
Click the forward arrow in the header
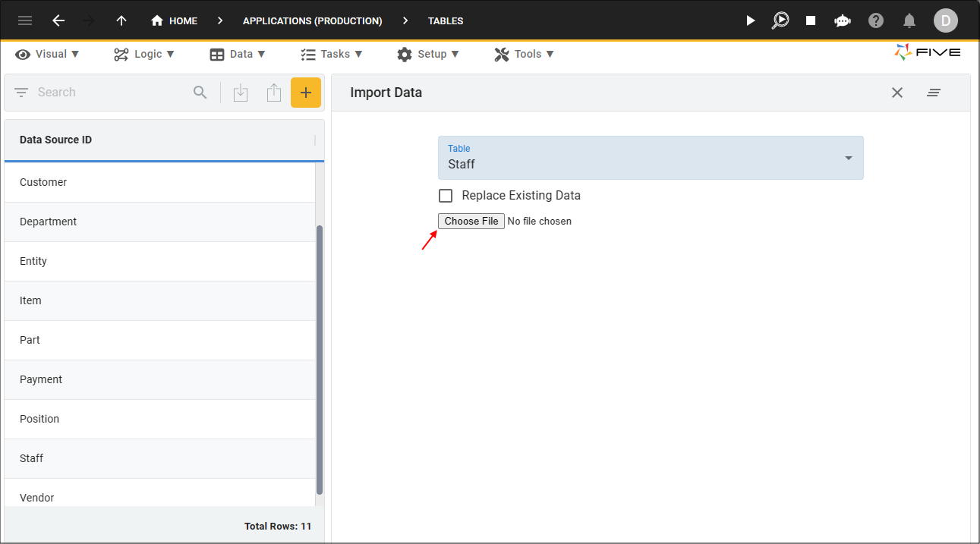[x=90, y=20]
